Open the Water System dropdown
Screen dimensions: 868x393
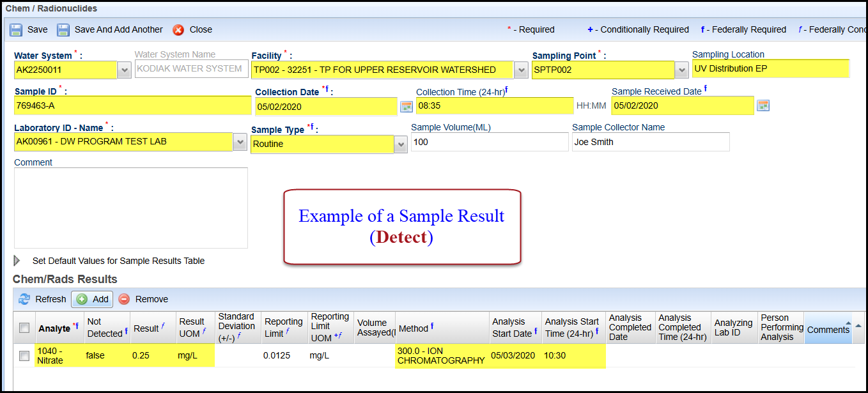(x=124, y=70)
